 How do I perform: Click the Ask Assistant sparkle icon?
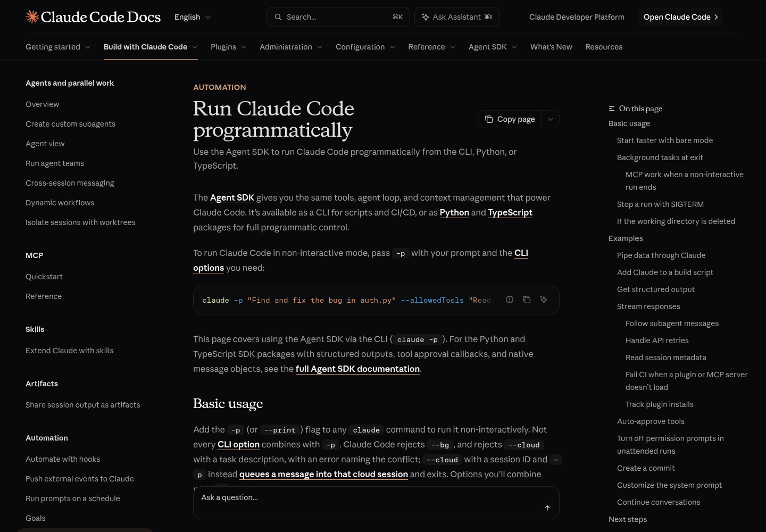[426, 17]
